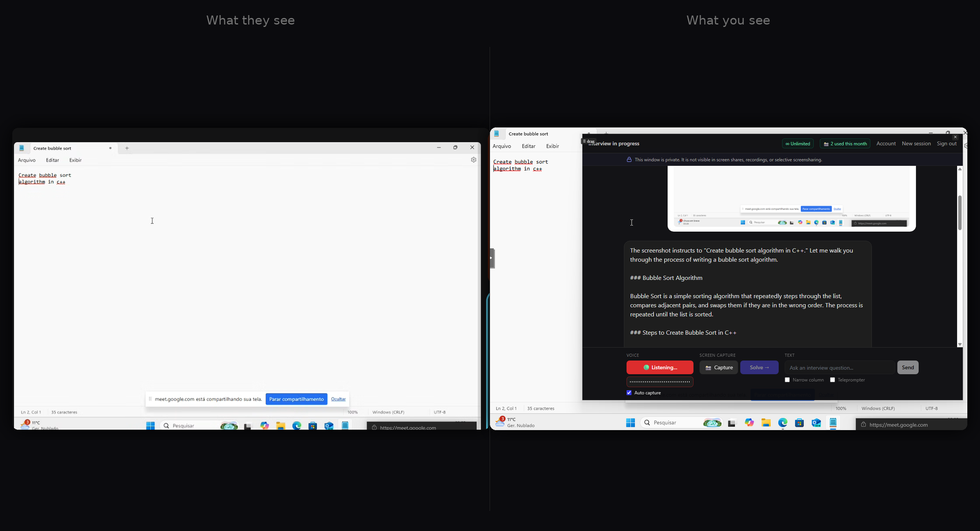This screenshot has width=980, height=531.
Task: Click the overlay scrollbar up arrow
Action: (x=960, y=169)
